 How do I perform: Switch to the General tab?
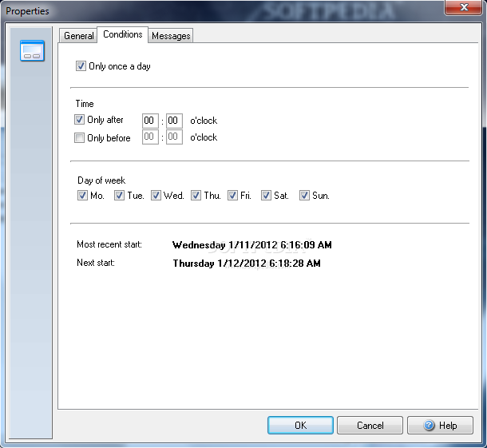coord(78,36)
